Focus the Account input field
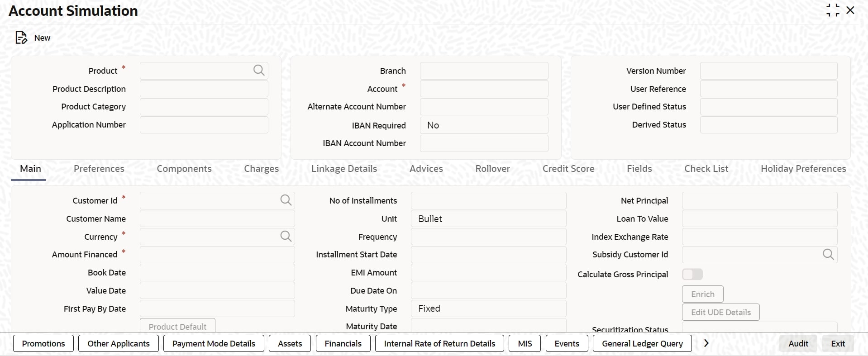This screenshot has height=356, width=868. click(484, 89)
